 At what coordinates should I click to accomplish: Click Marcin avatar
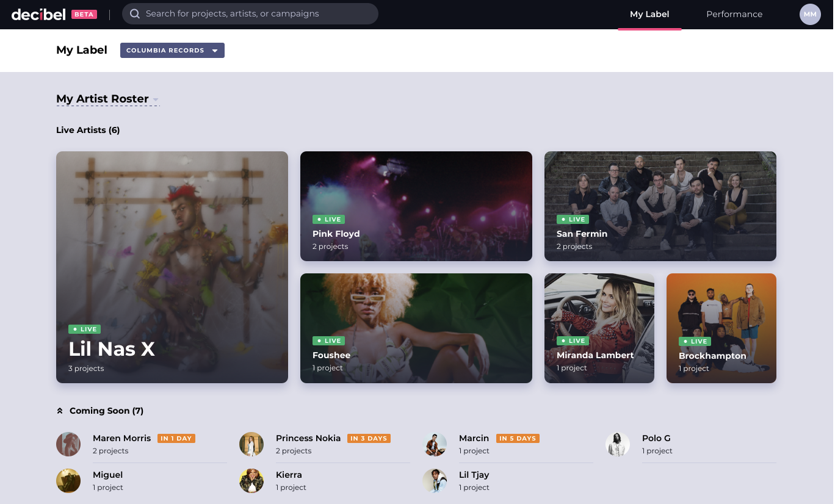click(x=435, y=444)
